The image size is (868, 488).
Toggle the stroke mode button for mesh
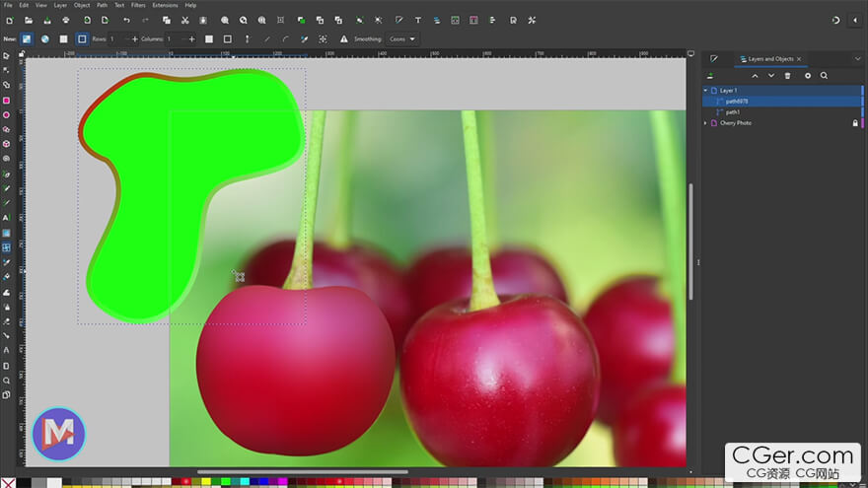point(82,39)
